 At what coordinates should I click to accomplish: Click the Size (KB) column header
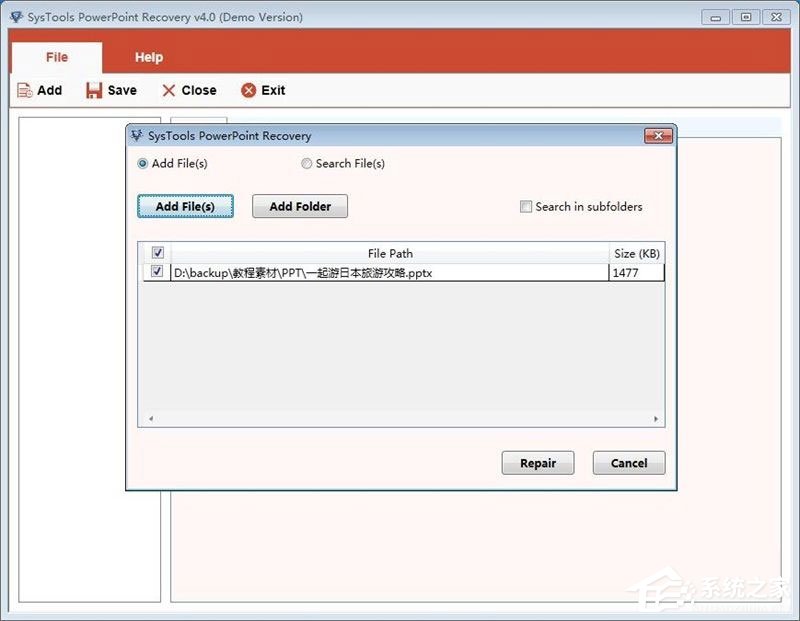pos(637,253)
